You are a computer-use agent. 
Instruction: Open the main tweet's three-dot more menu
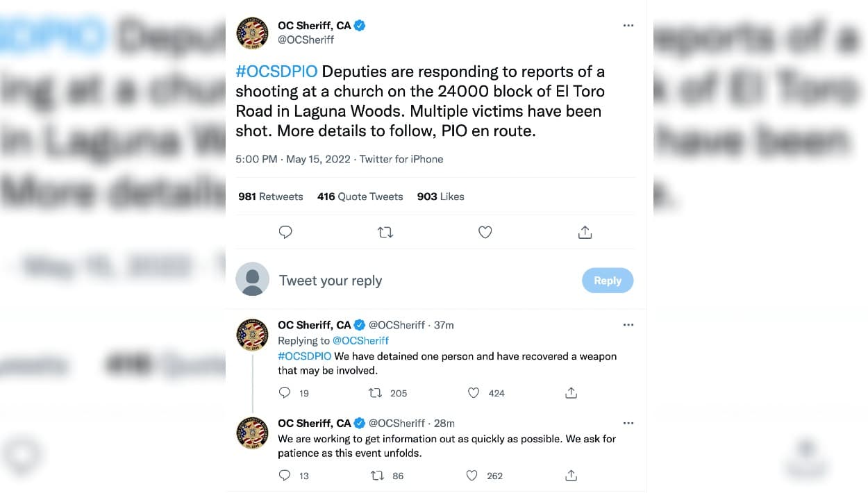point(628,25)
